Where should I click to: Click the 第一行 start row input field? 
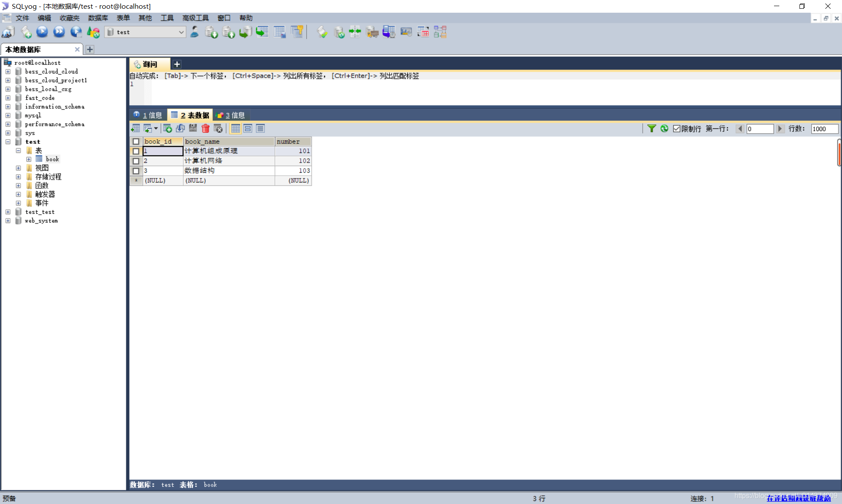(x=760, y=128)
